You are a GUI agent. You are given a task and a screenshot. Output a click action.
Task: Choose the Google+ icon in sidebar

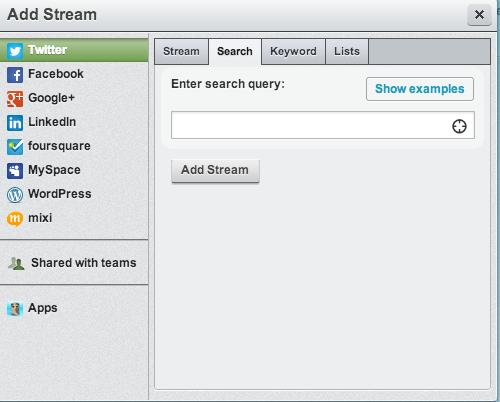pyautogui.click(x=15, y=99)
